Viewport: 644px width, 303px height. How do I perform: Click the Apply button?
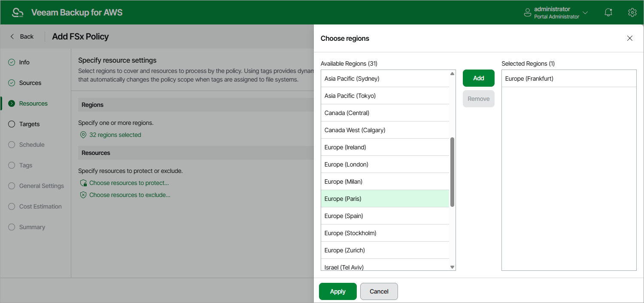tap(338, 291)
